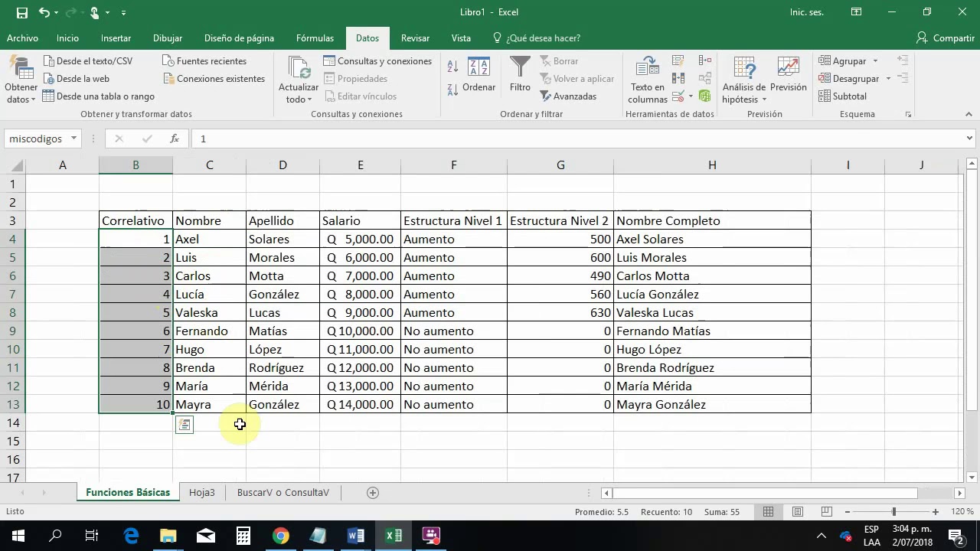Open the Previsión forecast sheet
980x551 pixels.
pyautogui.click(x=789, y=75)
